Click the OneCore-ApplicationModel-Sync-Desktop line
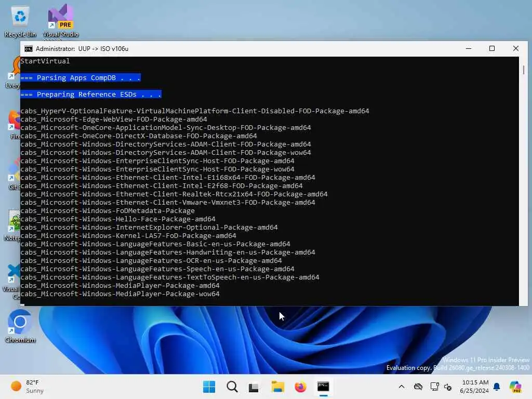The image size is (532, 399). point(166,128)
